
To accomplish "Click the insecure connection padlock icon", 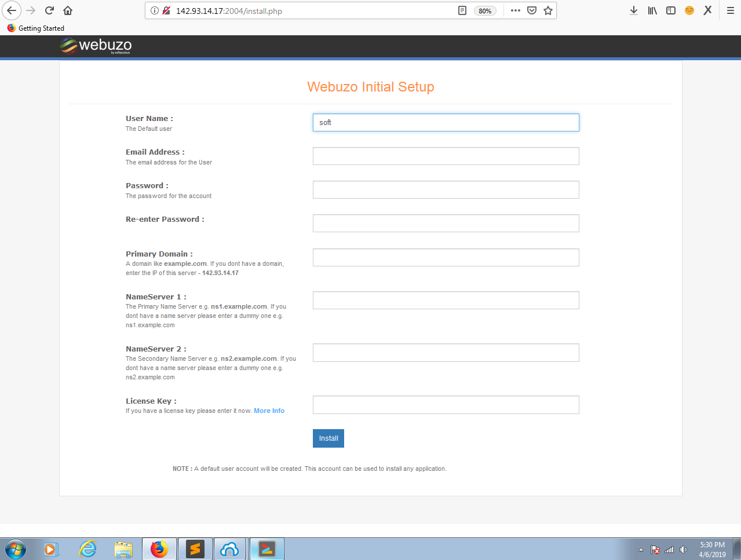I will coord(166,10).
